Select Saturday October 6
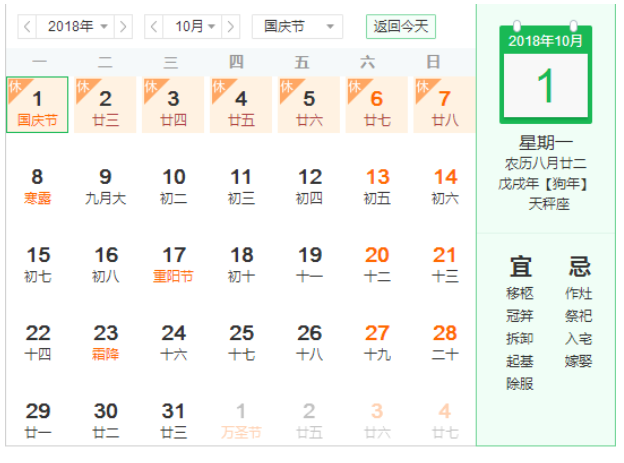The image size is (624, 463). tap(376, 105)
